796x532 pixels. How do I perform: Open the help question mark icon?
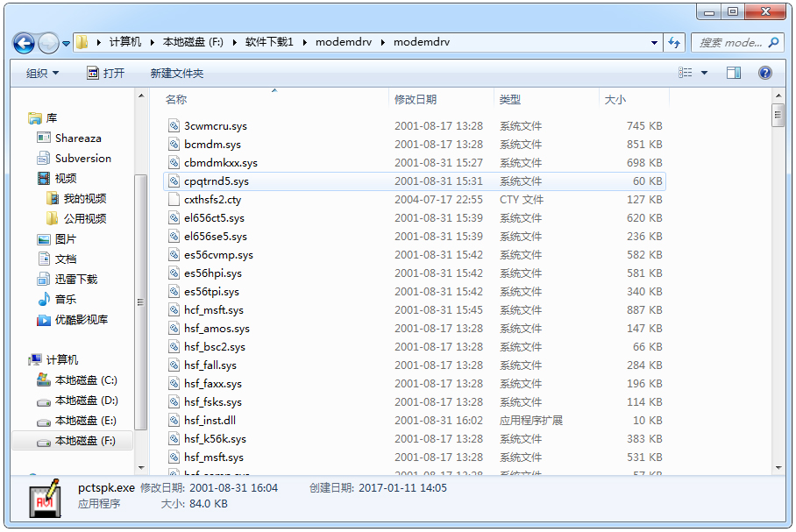click(764, 73)
